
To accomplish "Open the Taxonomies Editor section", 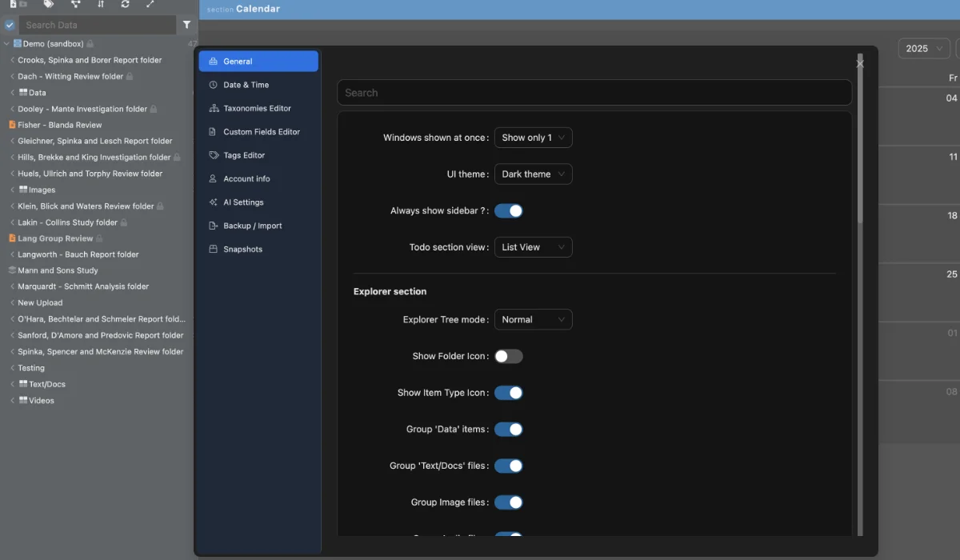I will tap(258, 108).
